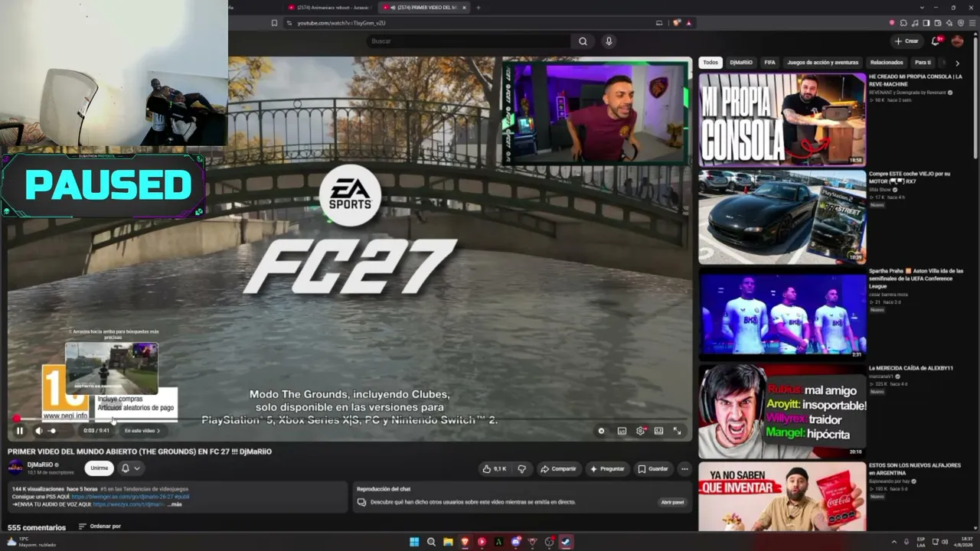This screenshot has height=551, width=980.
Task: Switch to the Animaniacs reboot browser tab
Action: (328, 8)
